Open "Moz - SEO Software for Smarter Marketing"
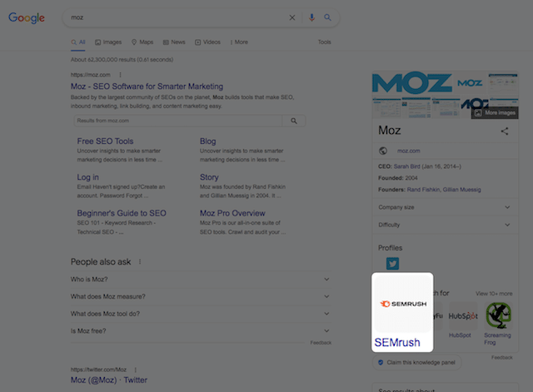Image resolution: width=533 pixels, height=392 pixels. [147, 87]
